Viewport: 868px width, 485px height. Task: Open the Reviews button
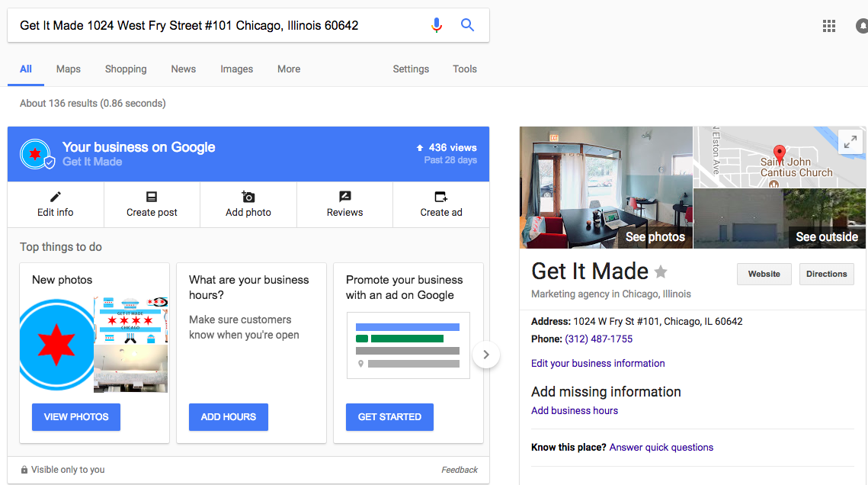(344, 204)
